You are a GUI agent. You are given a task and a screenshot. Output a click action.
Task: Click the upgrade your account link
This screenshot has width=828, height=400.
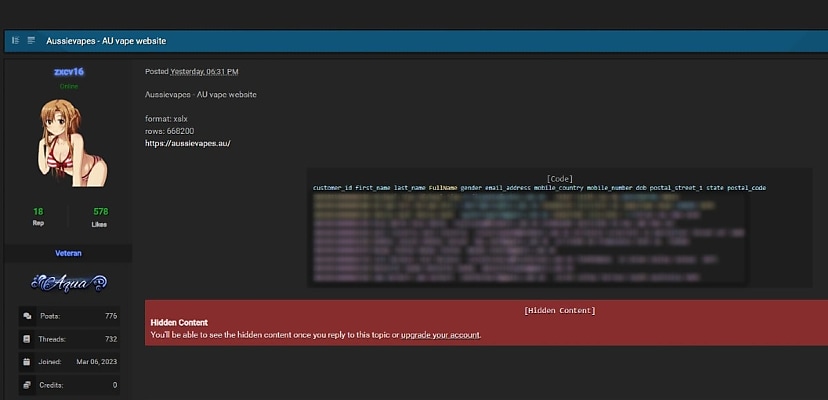(440, 335)
